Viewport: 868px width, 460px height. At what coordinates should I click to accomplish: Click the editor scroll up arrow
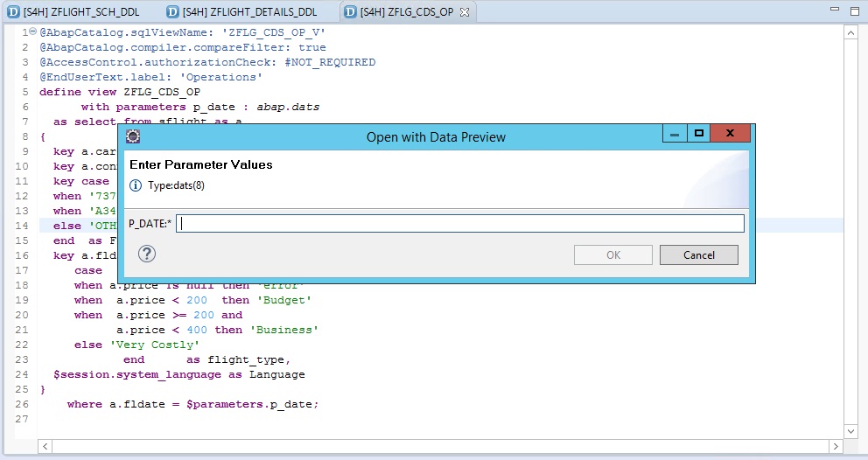(850, 33)
